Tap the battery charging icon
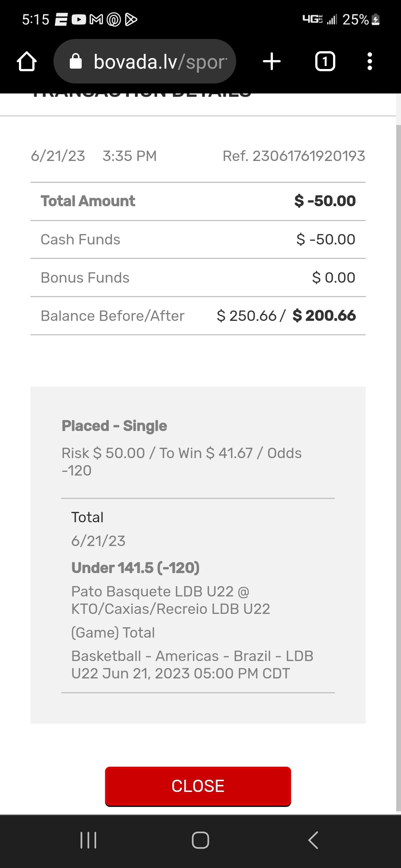Screen dimensions: 401x868 click(x=376, y=19)
